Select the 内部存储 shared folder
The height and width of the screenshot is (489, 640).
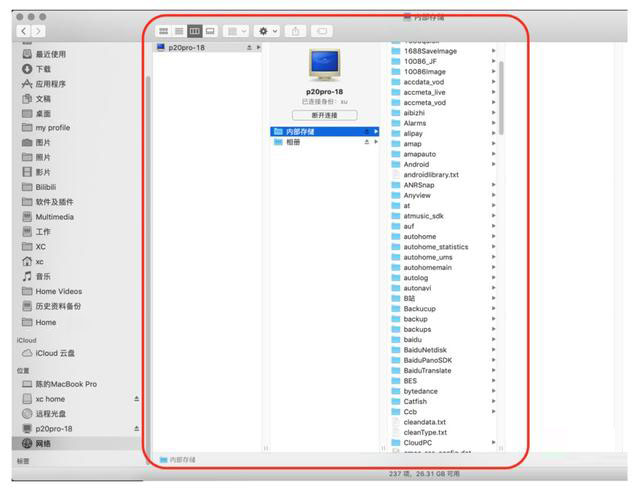click(x=324, y=131)
